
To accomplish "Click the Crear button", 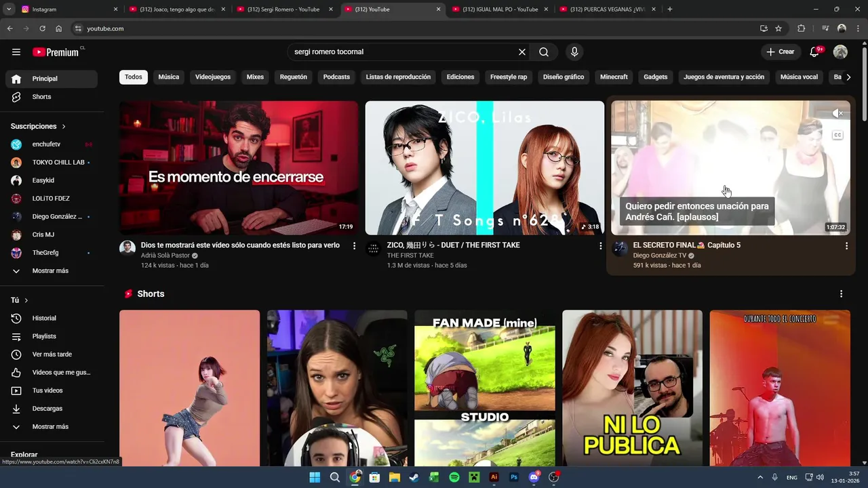I will pyautogui.click(x=781, y=52).
